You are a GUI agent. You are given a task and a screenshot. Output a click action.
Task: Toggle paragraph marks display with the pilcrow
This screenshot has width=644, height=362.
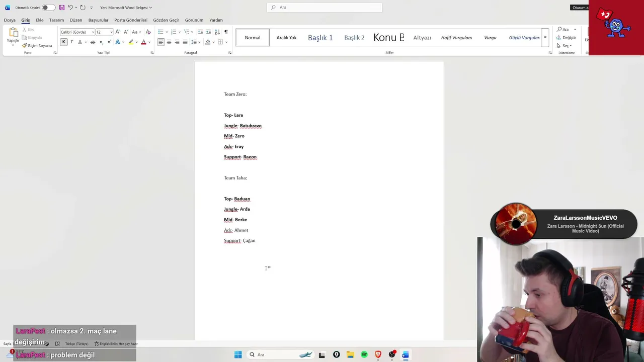[x=225, y=32]
